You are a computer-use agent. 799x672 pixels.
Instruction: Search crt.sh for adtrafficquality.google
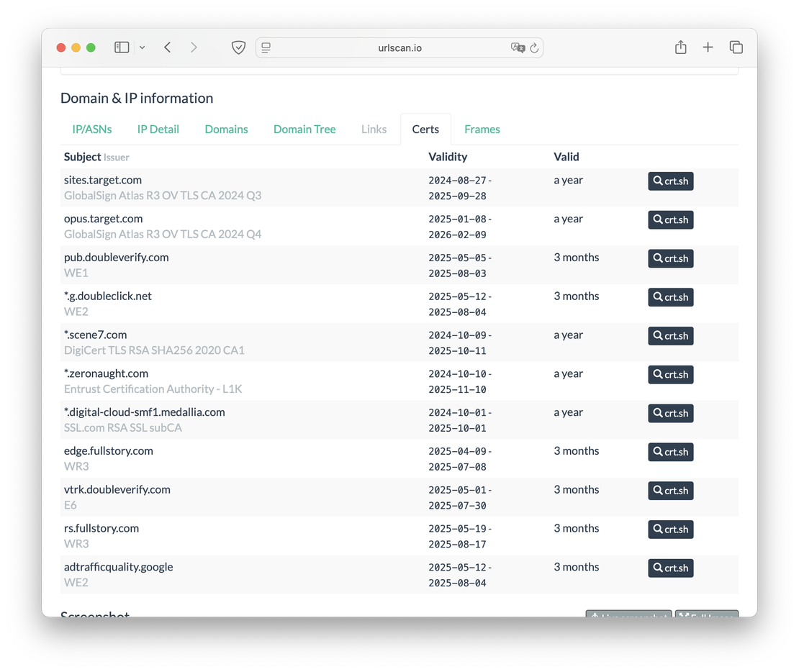tap(670, 568)
